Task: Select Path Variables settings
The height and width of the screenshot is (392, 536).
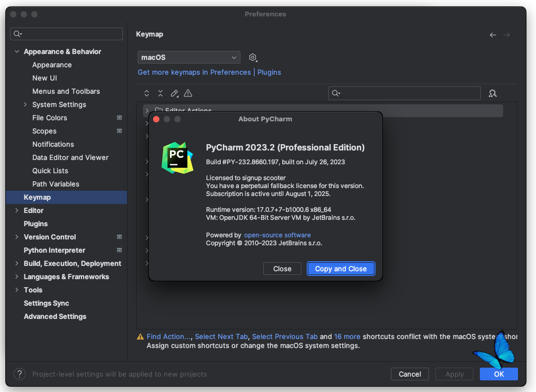Action: [56, 184]
